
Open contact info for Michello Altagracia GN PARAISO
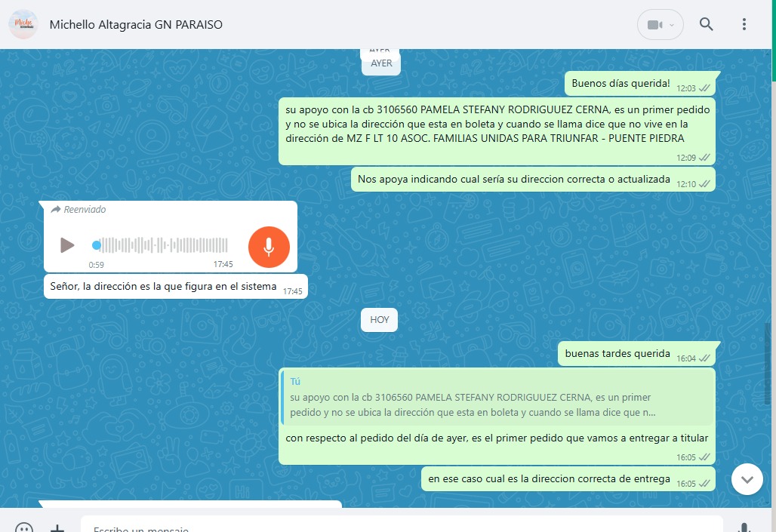click(x=136, y=24)
